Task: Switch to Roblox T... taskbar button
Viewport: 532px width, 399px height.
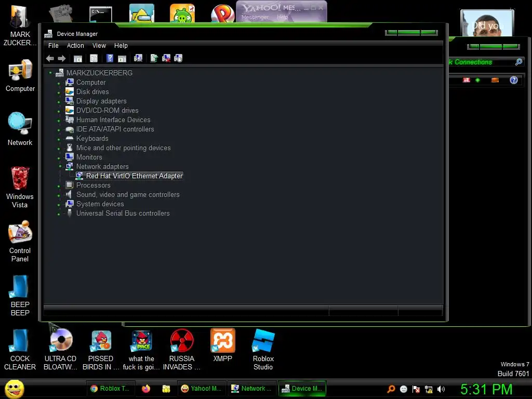Action: [110, 389]
